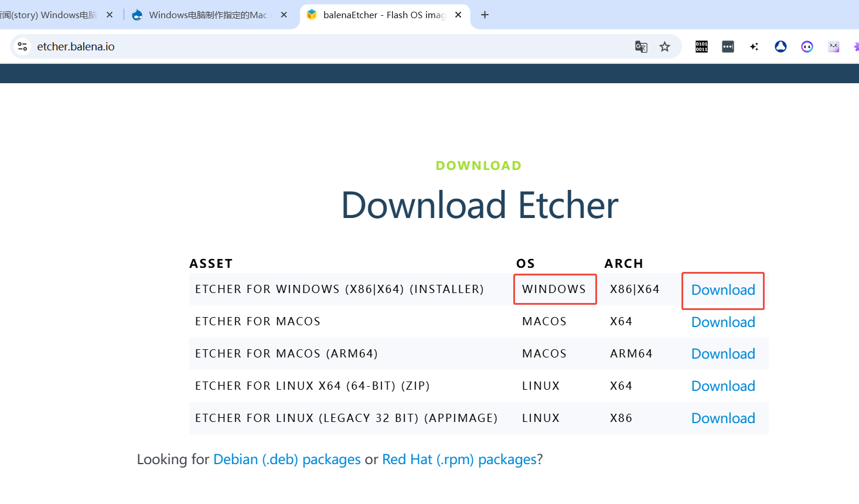Open the Debian (.deb) packages link

287,459
